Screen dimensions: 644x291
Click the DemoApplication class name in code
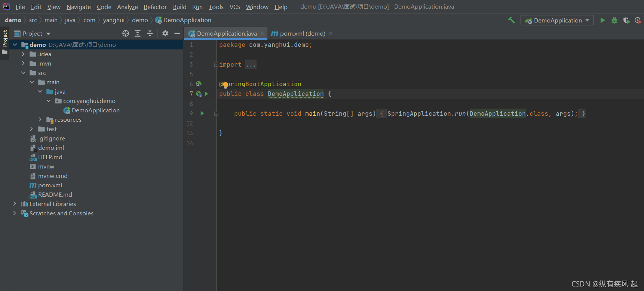pos(295,94)
